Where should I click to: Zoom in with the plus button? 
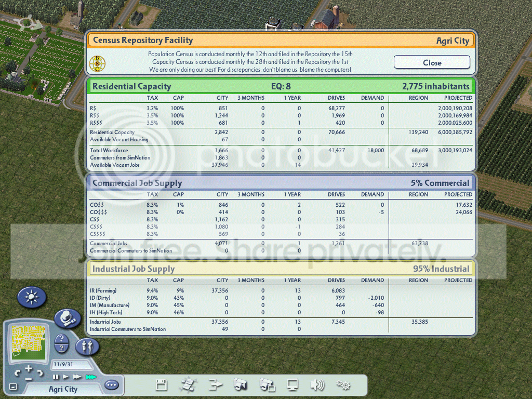pyautogui.click(x=29, y=368)
